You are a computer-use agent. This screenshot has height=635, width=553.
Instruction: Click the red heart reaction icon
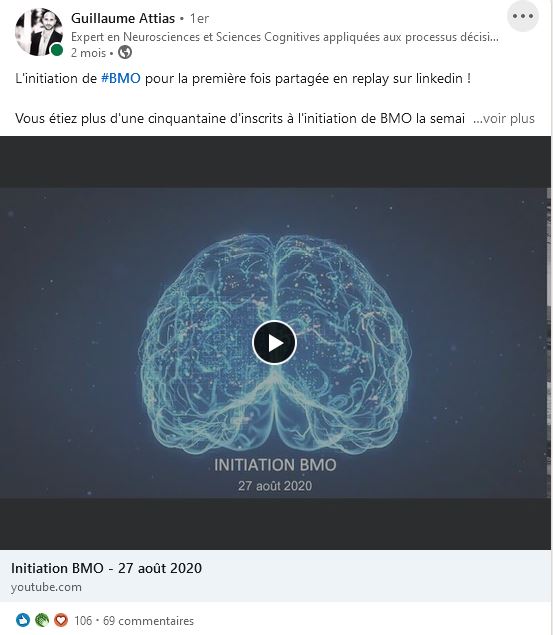61,620
